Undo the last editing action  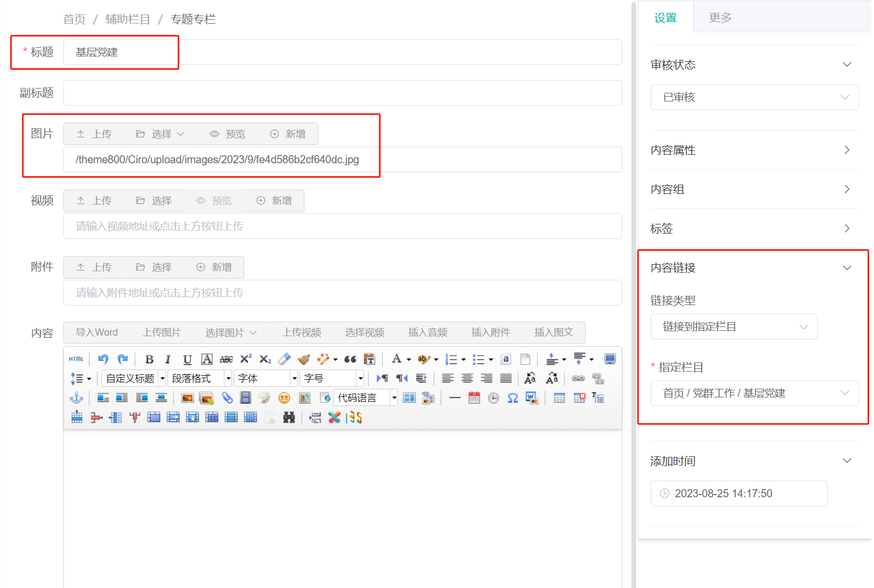pyautogui.click(x=103, y=359)
